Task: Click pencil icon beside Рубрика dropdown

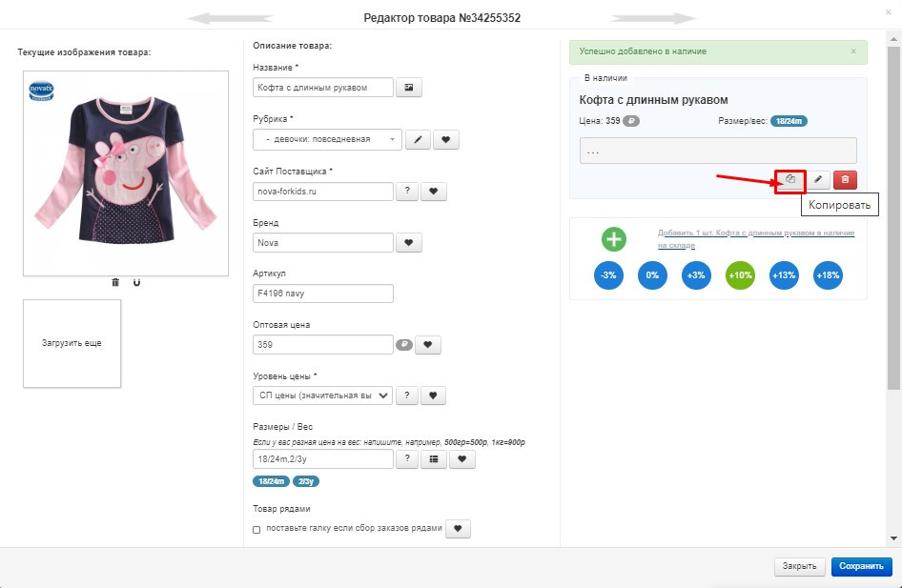Action: click(419, 140)
